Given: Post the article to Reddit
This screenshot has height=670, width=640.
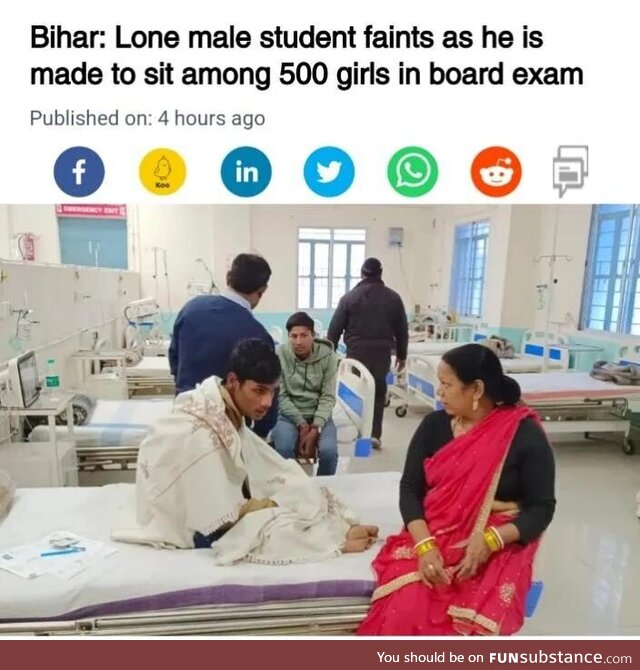Looking at the screenshot, I should (x=496, y=171).
